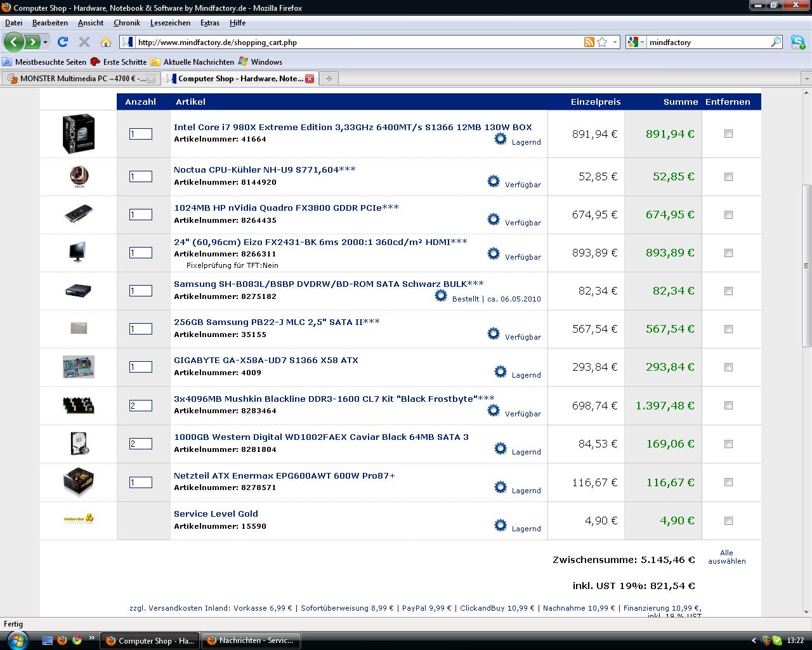The image size is (812, 650).
Task: Click the Firefox home icon
Action: tap(106, 43)
